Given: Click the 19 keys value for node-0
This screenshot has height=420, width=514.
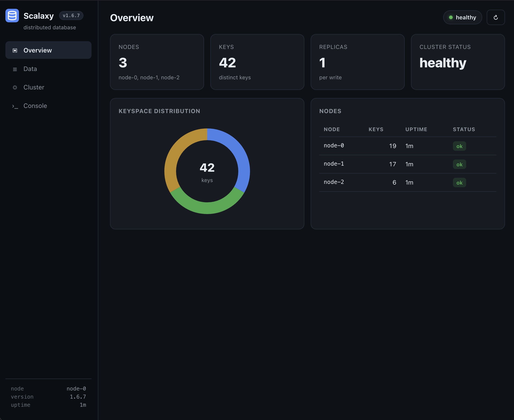Looking at the screenshot, I should 392,146.
